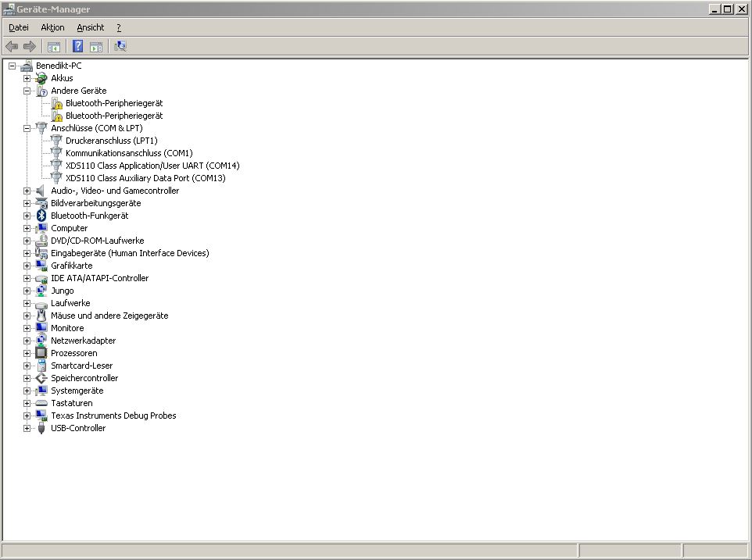Collapse the Benedikt-PC root node
Screen dimensions: 752x560
pos(12,66)
